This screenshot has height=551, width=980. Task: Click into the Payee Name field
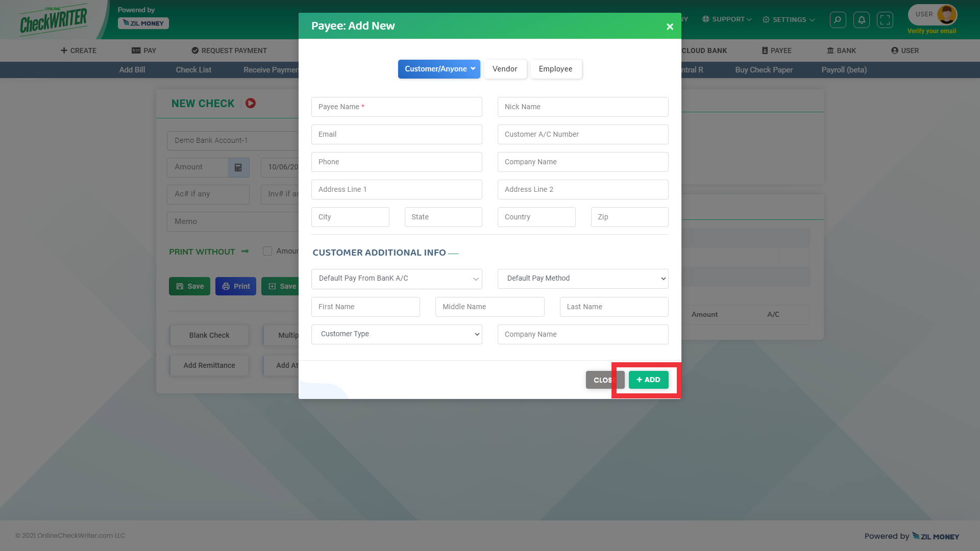point(397,107)
